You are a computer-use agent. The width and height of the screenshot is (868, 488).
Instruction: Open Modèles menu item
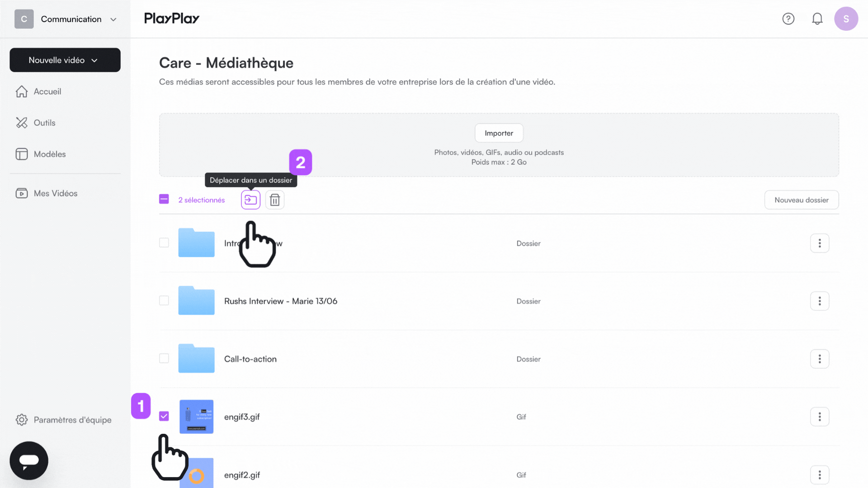(50, 154)
